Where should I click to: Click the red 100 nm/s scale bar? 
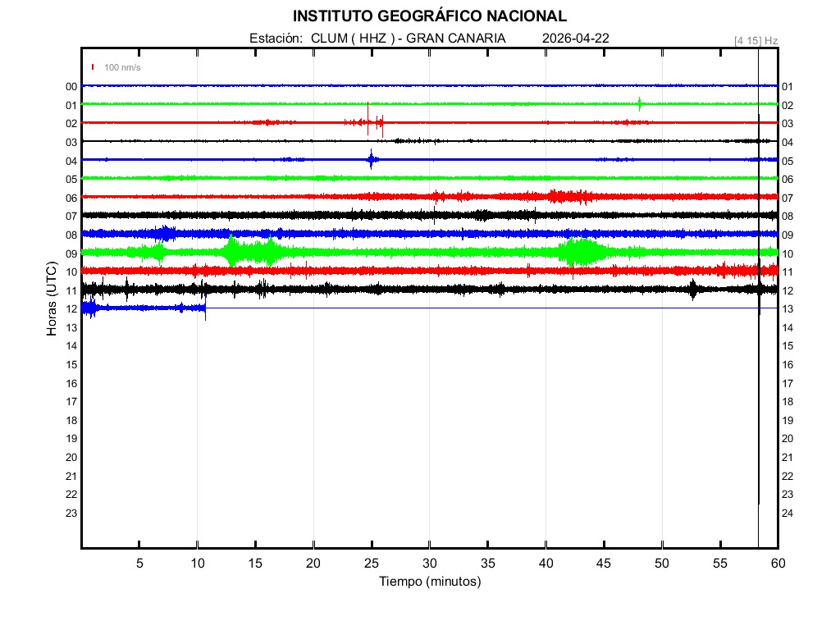click(x=94, y=67)
